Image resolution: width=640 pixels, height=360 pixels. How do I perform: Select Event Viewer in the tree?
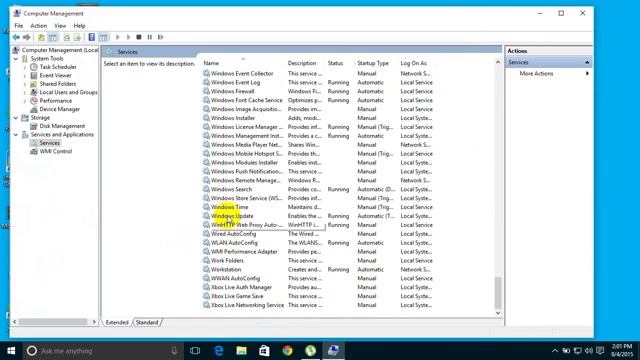tap(56, 76)
